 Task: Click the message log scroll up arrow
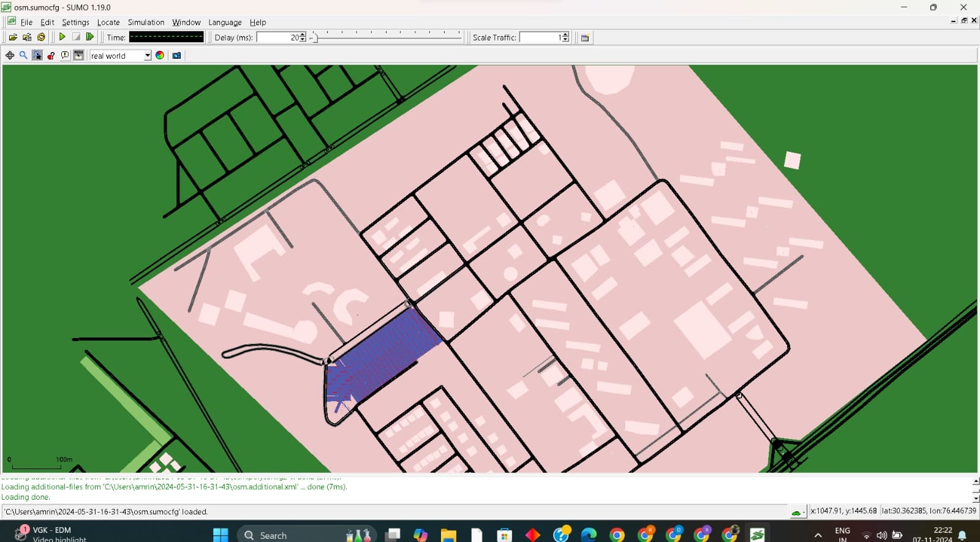pos(976,481)
